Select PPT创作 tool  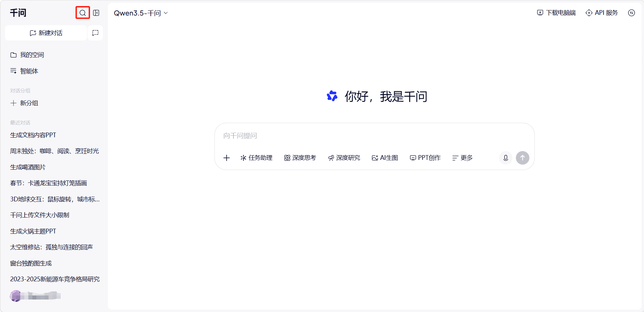425,158
